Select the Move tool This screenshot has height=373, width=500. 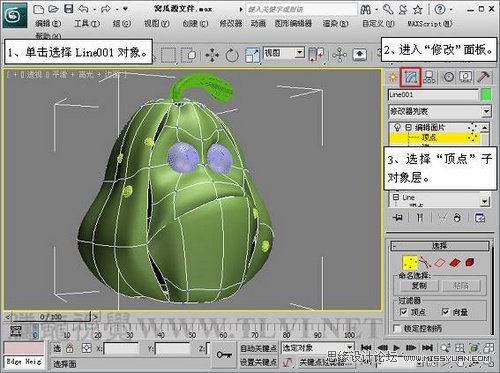212,55
